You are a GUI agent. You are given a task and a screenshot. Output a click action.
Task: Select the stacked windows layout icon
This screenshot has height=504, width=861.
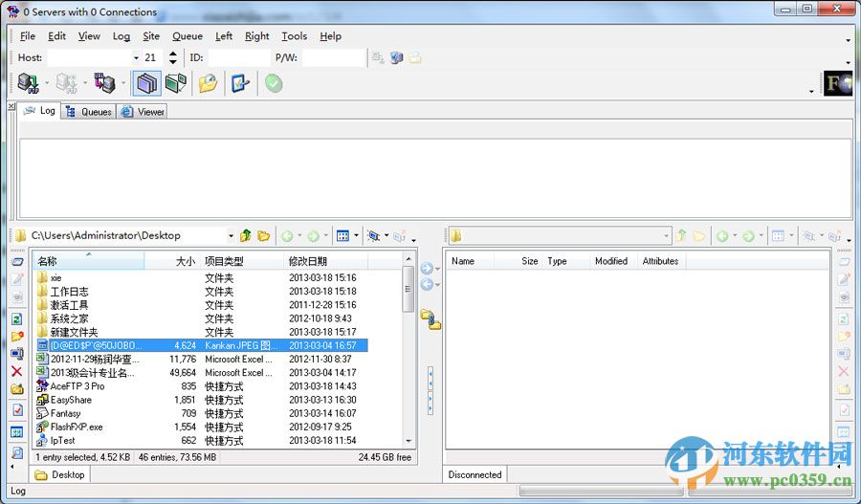click(x=146, y=83)
